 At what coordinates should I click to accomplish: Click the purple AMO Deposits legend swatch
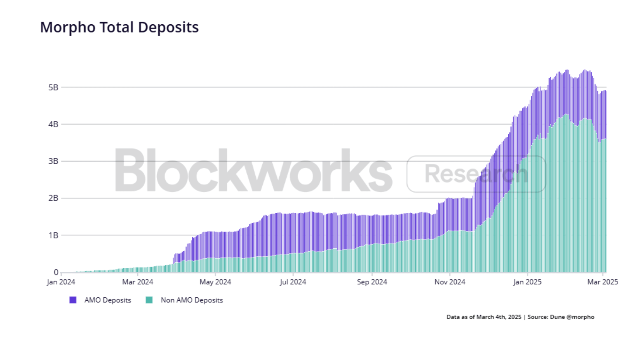(73, 300)
